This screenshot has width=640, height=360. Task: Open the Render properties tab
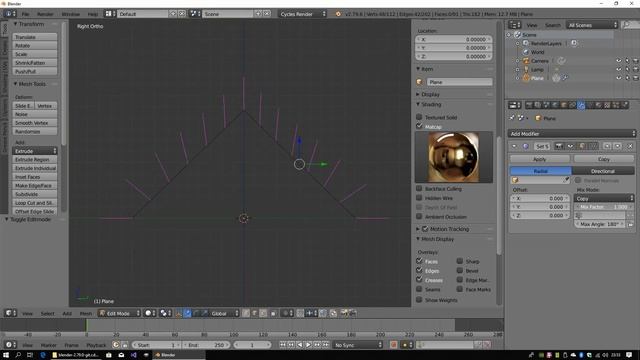(x=529, y=105)
